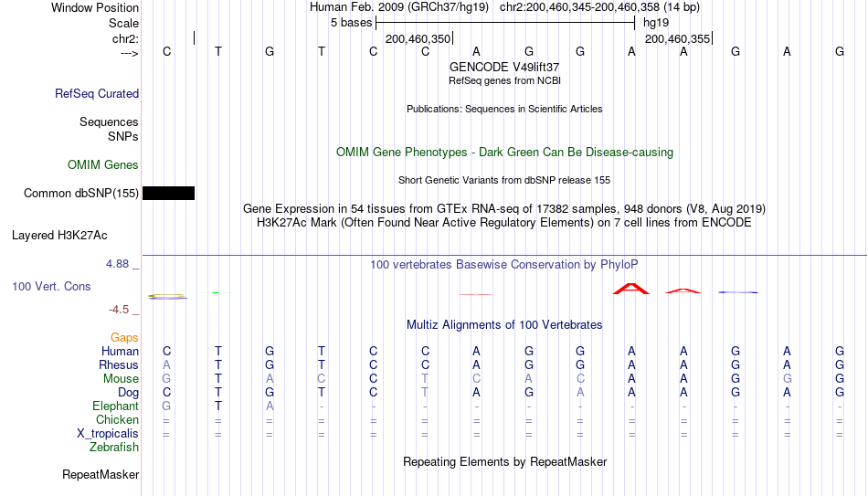Click the hg19 assembly label by the scale

tap(656, 23)
